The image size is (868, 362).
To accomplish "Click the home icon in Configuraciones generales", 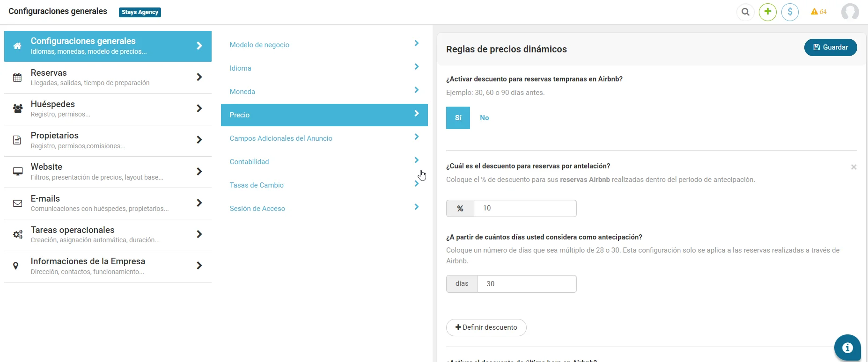I will 17,46.
